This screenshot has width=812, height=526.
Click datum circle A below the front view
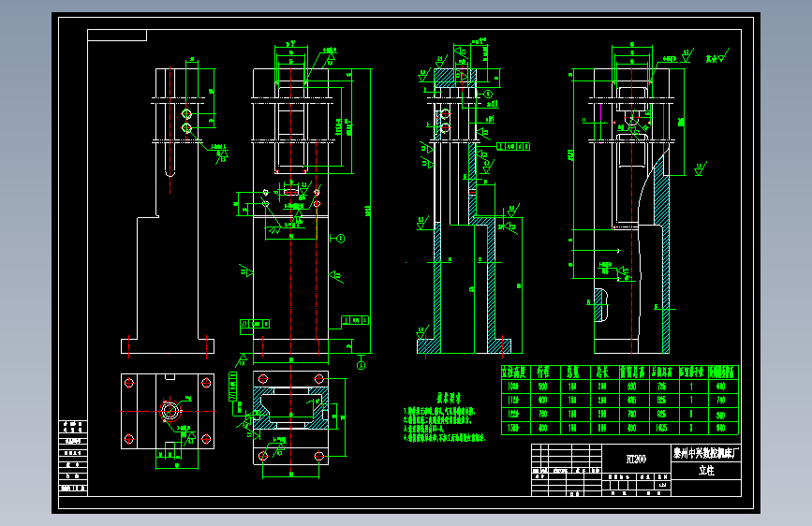[x=362, y=366]
